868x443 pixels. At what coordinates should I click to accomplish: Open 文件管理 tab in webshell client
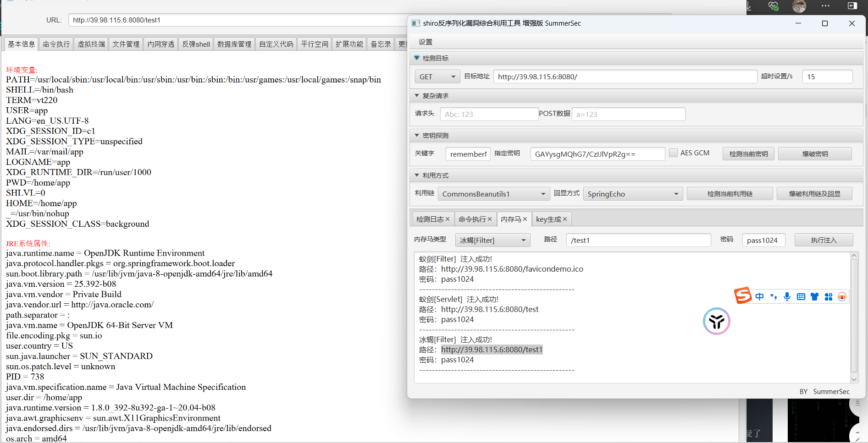coord(126,44)
